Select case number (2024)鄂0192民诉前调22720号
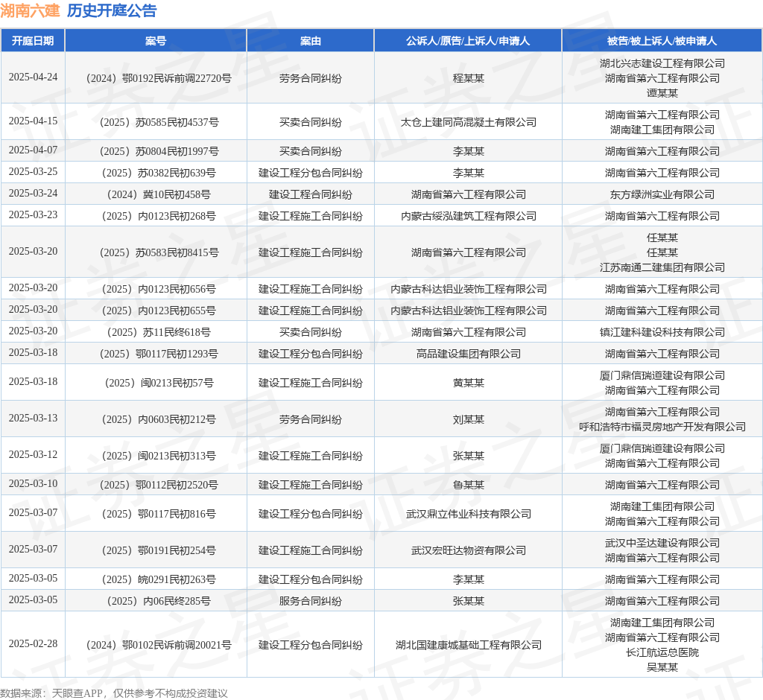Image resolution: width=763 pixels, height=700 pixels. [159, 78]
